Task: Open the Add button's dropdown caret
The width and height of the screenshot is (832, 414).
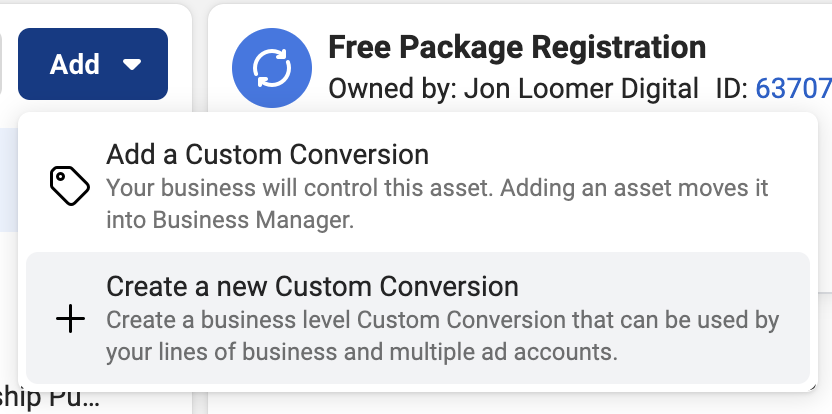Action: (132, 64)
